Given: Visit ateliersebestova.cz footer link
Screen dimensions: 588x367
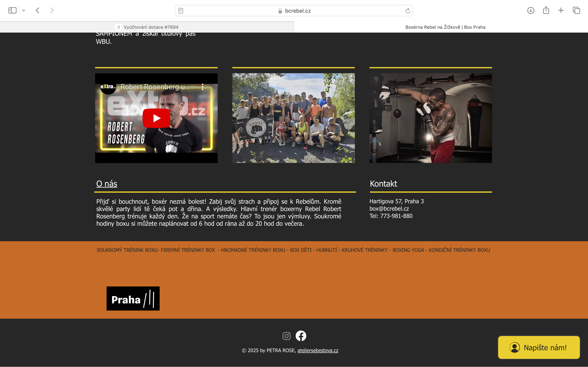Looking at the screenshot, I should tap(317, 350).
